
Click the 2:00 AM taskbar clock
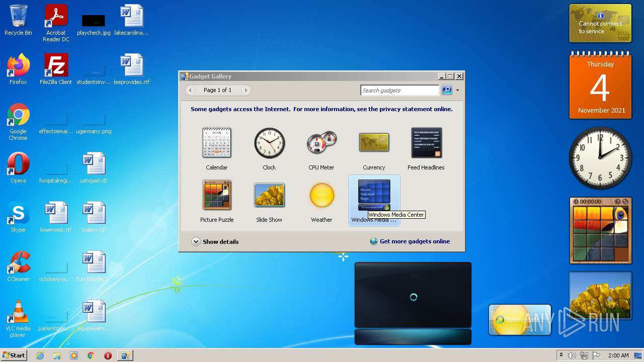click(x=618, y=355)
